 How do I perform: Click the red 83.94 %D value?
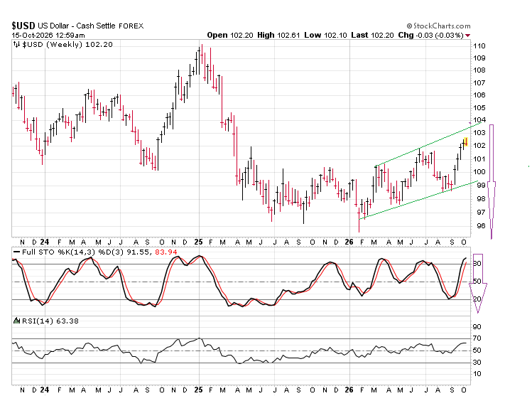tap(166, 252)
